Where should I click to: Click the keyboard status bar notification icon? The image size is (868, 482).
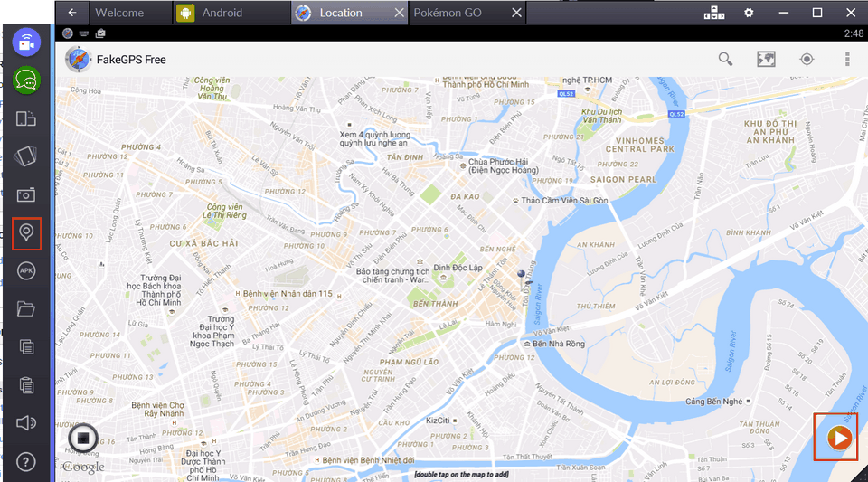click(83, 33)
